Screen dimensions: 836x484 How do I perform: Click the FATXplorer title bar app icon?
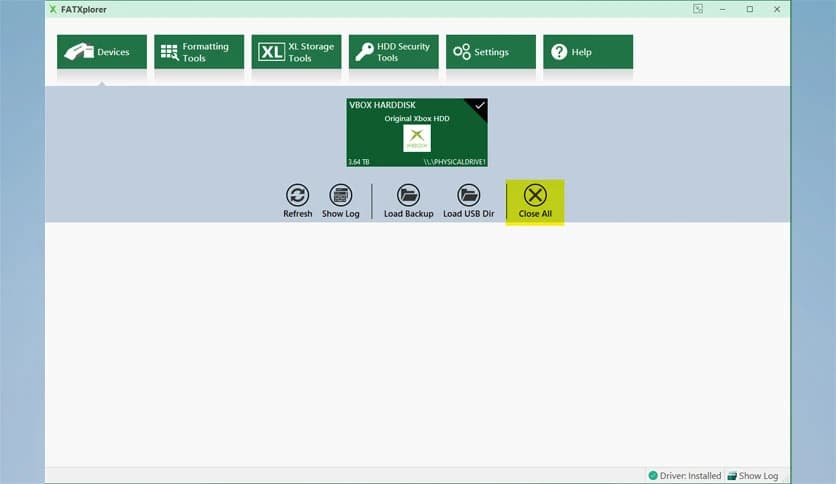click(53, 9)
